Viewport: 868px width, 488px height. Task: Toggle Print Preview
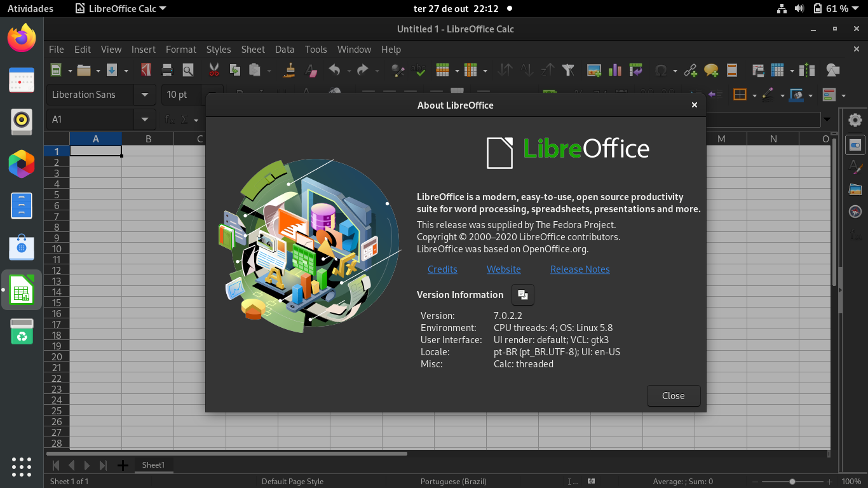pyautogui.click(x=188, y=71)
